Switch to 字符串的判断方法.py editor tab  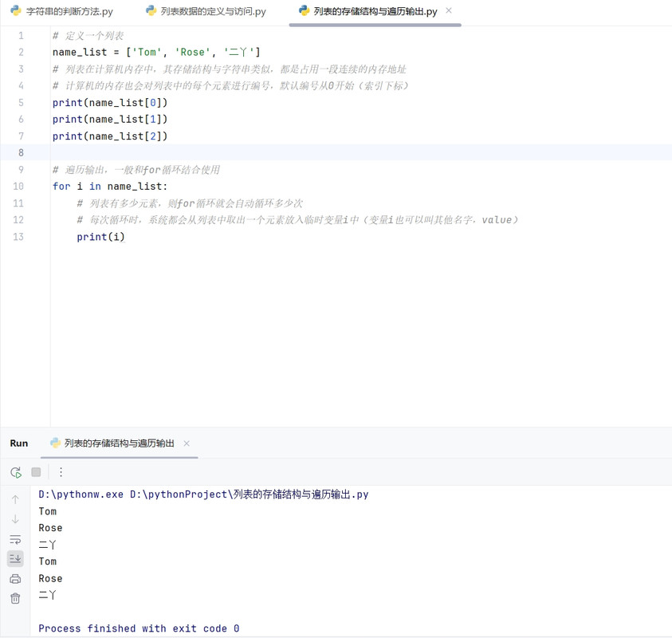tap(61, 11)
